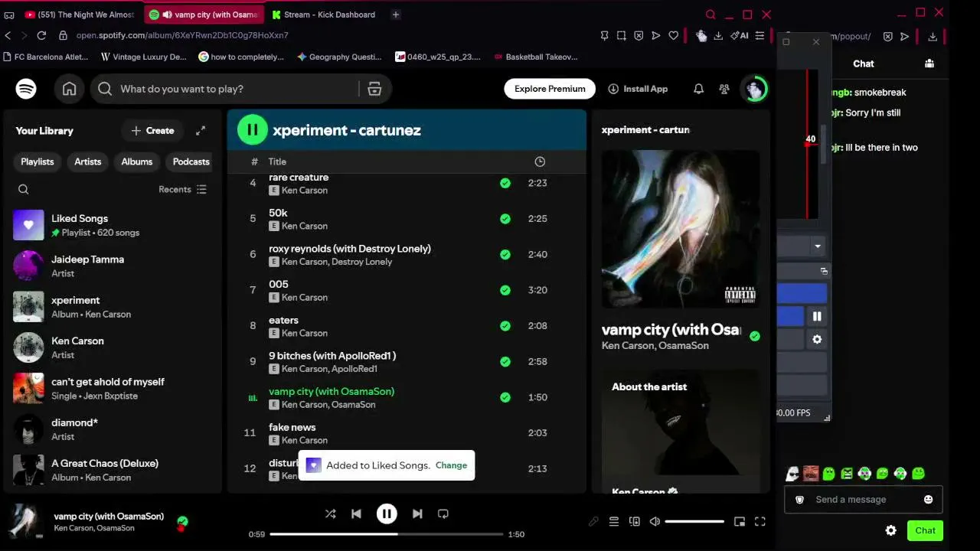980x551 pixels.
Task: Open Friend Activity icon
Action: pyautogui.click(x=724, y=89)
